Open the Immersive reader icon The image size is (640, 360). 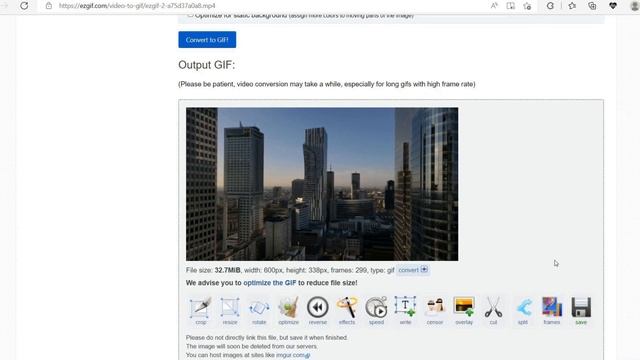511,6
